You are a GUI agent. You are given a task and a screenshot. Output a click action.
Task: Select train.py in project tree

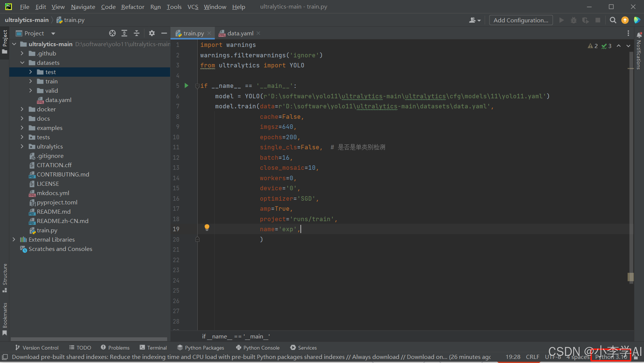[x=43, y=230]
